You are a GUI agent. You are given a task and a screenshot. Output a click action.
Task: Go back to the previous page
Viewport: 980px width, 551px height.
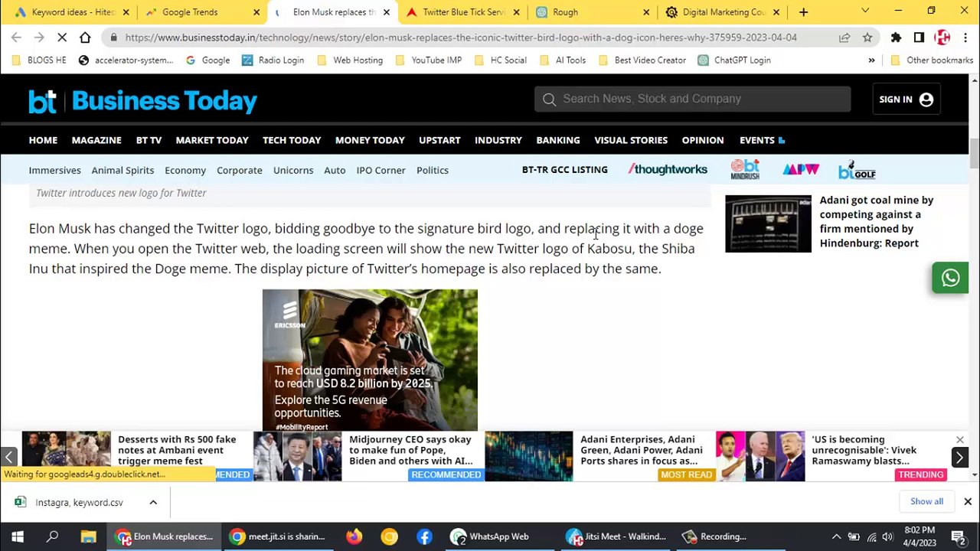16,37
